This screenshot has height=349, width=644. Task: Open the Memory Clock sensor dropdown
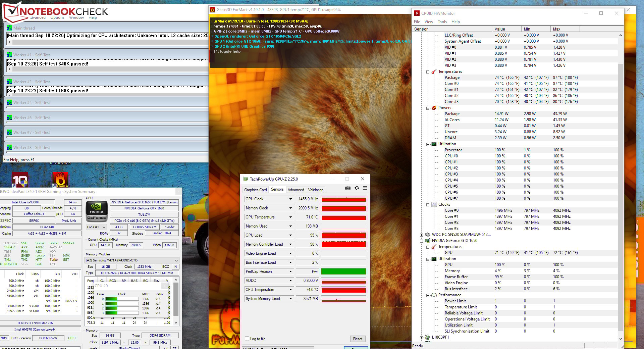(x=290, y=208)
